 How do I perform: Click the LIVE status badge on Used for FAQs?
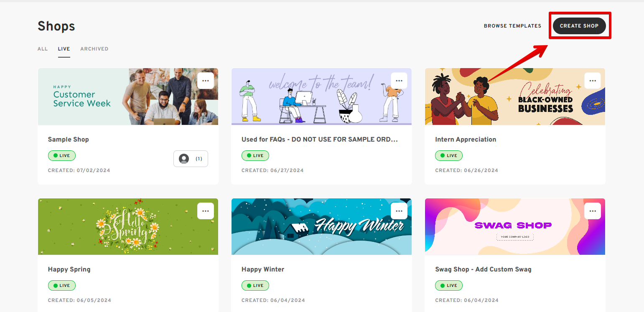click(255, 156)
